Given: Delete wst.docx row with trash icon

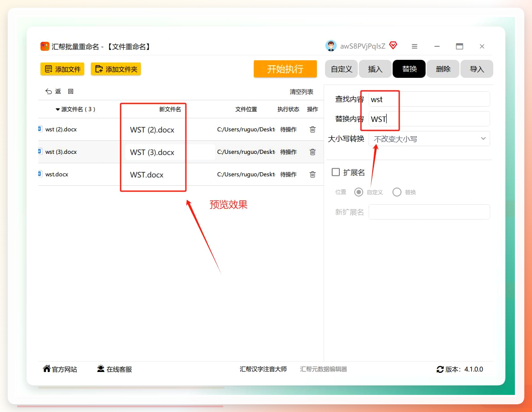Looking at the screenshot, I should click(x=312, y=175).
